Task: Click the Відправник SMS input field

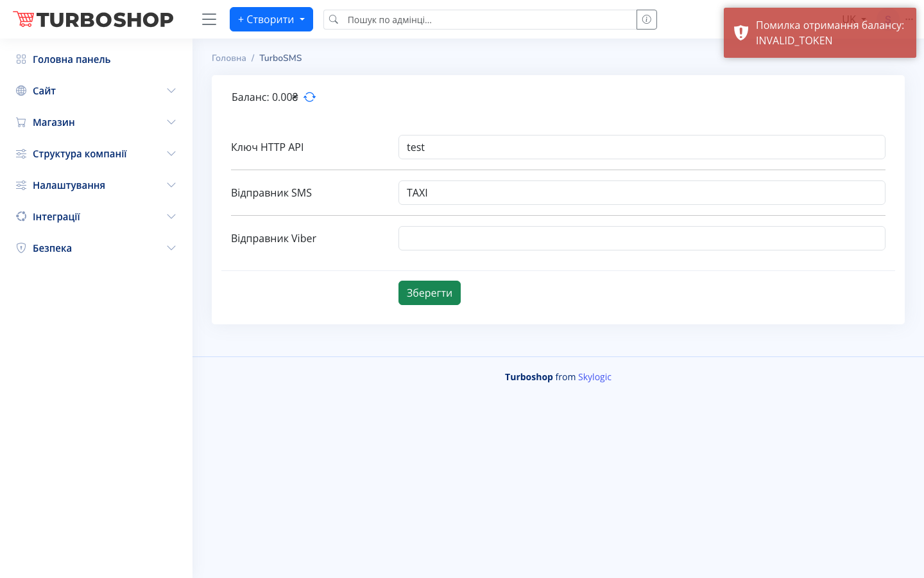Action: point(642,193)
